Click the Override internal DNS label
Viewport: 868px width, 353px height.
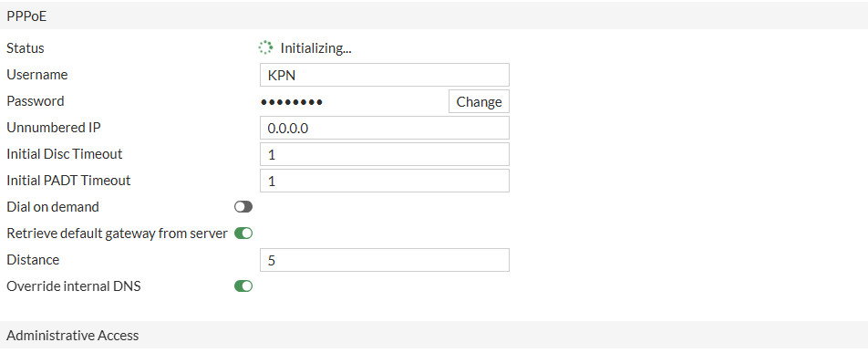(x=74, y=286)
